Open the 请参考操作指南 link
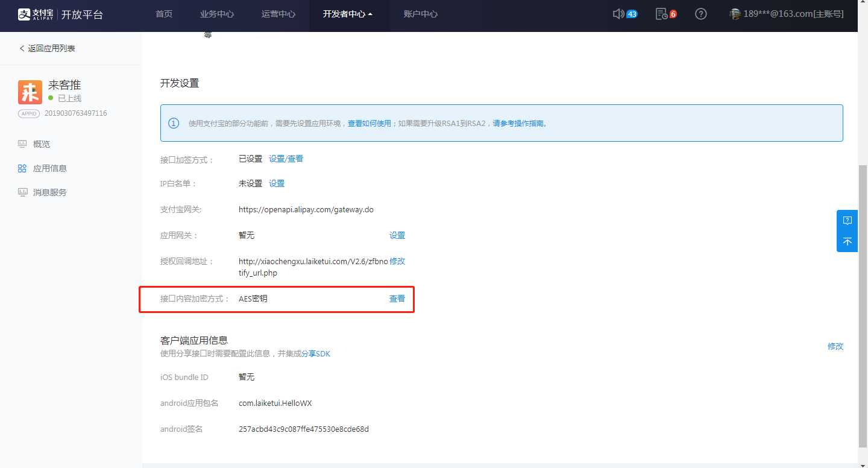The height and width of the screenshot is (468, 868). click(x=518, y=123)
